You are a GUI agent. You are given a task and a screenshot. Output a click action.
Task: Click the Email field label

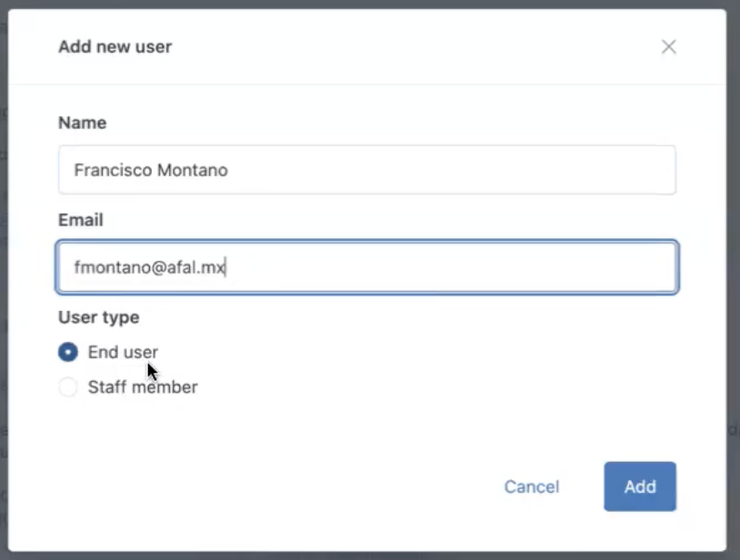click(x=81, y=220)
